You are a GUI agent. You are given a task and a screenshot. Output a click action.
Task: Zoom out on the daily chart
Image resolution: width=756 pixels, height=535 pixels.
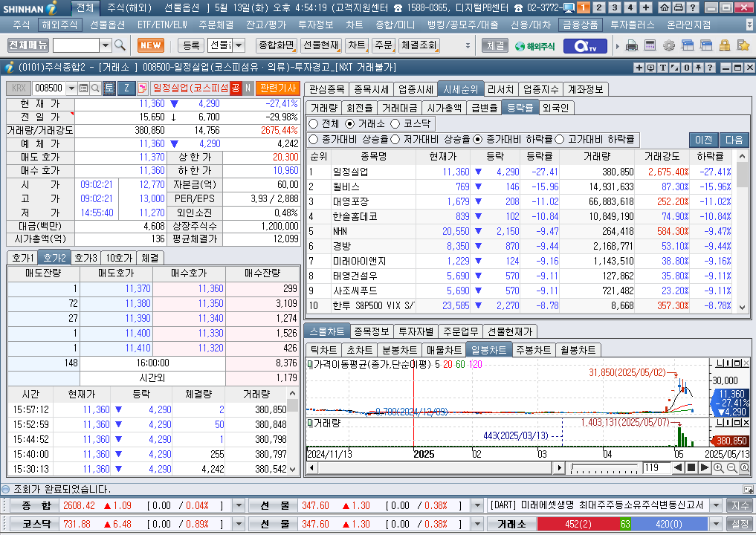click(x=731, y=467)
